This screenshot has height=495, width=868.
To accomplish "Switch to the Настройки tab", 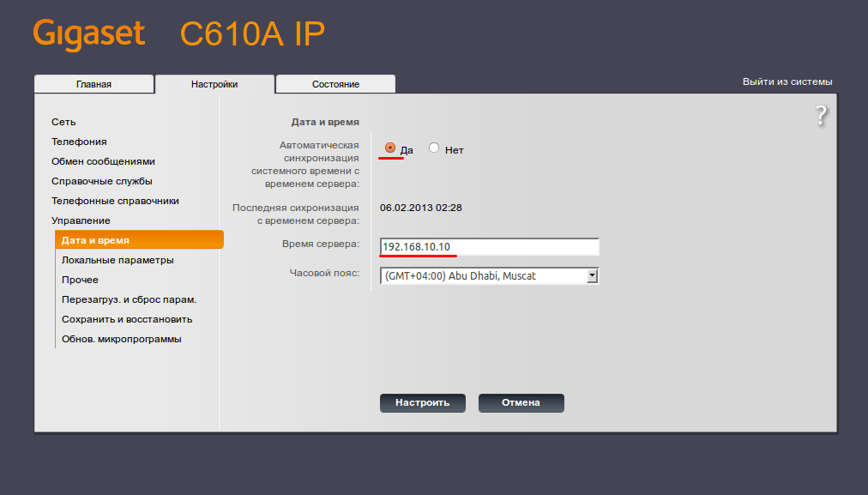I will tap(214, 84).
